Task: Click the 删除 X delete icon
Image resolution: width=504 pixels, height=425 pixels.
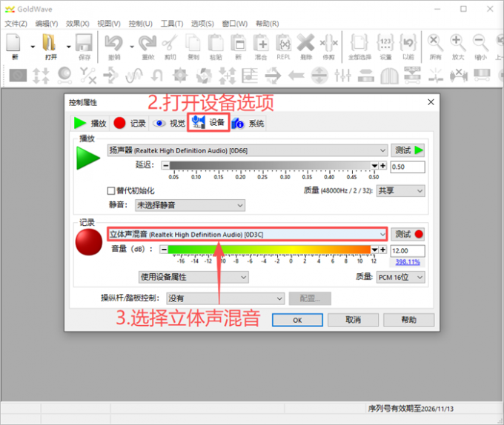Action: click(305, 43)
